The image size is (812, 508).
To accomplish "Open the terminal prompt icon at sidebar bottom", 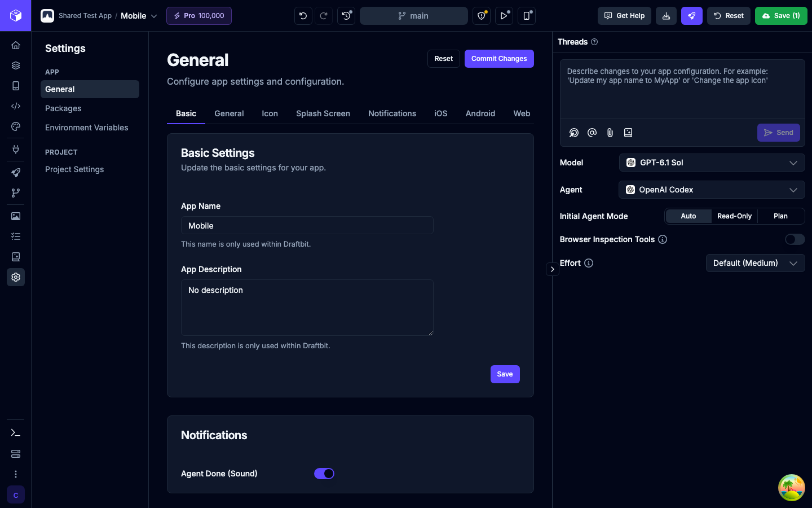I will pos(16,433).
